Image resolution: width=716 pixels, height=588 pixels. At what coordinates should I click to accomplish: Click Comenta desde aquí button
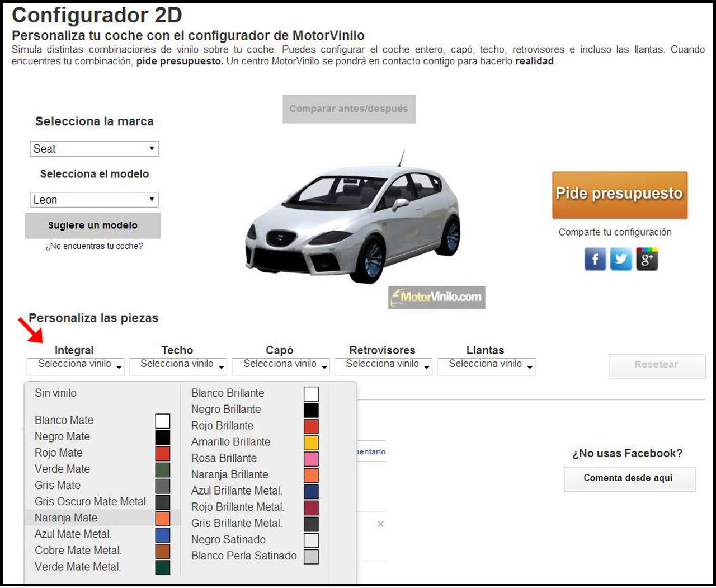click(629, 479)
